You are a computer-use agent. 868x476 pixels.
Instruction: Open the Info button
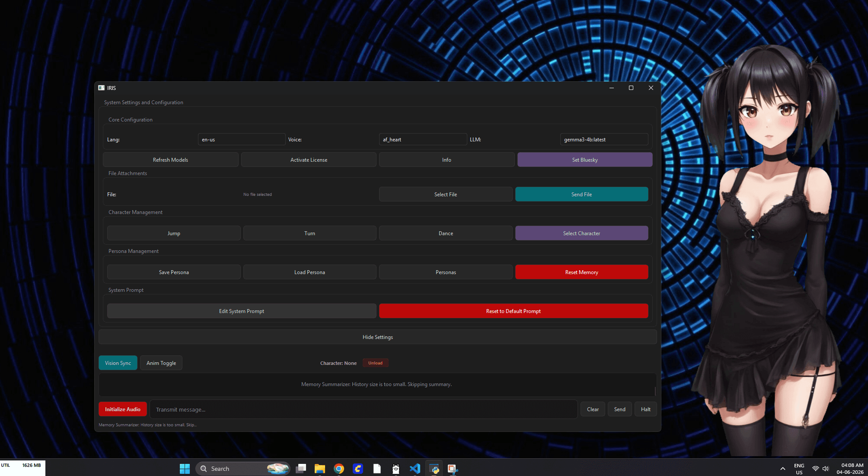coord(447,160)
